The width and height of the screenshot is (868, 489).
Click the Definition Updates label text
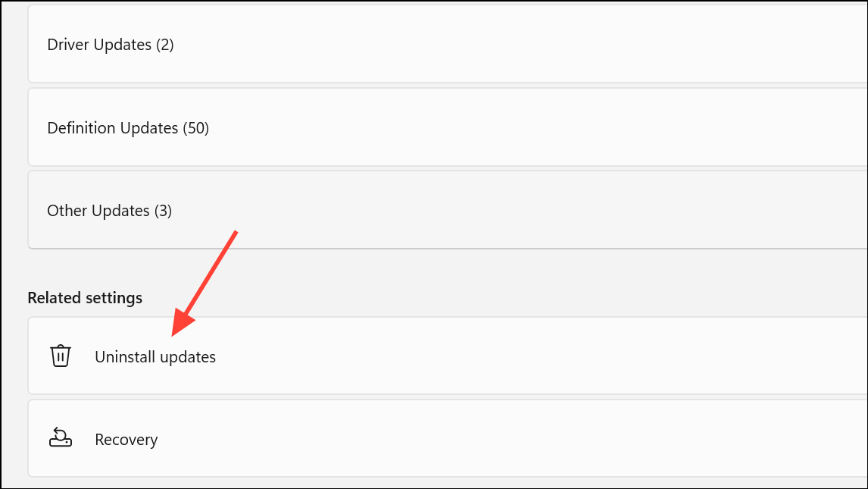tap(112, 128)
